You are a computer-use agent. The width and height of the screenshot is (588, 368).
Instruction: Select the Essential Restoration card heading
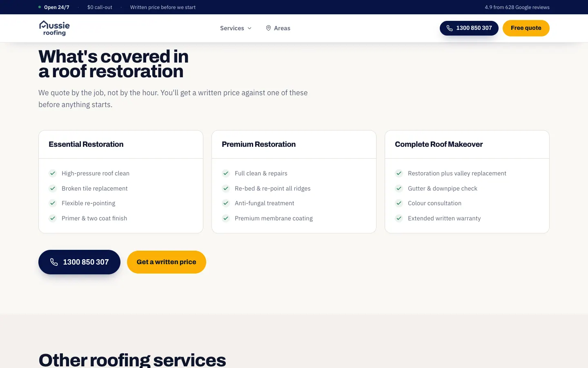(86, 144)
